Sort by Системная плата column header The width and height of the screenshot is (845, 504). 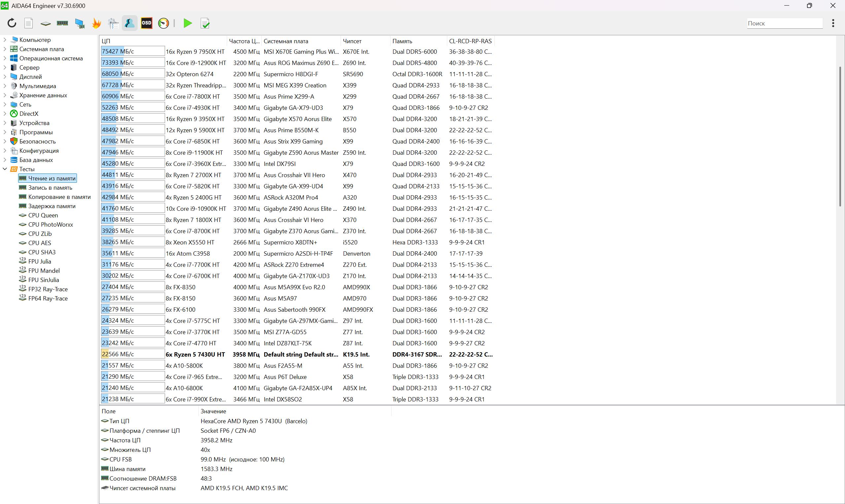point(301,41)
